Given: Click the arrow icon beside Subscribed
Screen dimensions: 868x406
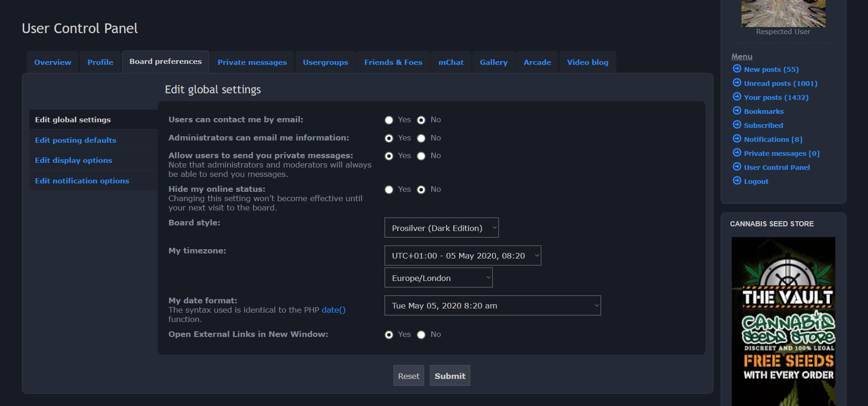Looking at the screenshot, I should tap(737, 125).
